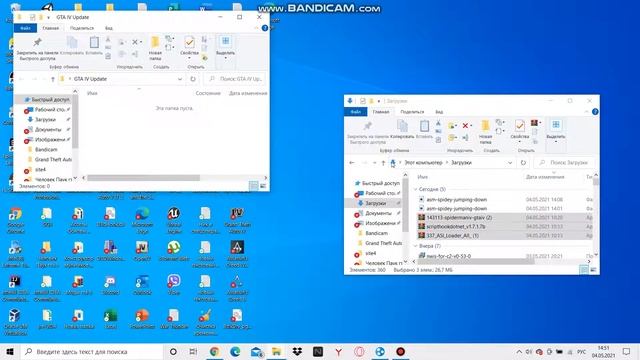This screenshot has width=640, height=360.
Task: Click New folder icon in Загрузки window
Action: pyautogui.click(x=485, y=126)
